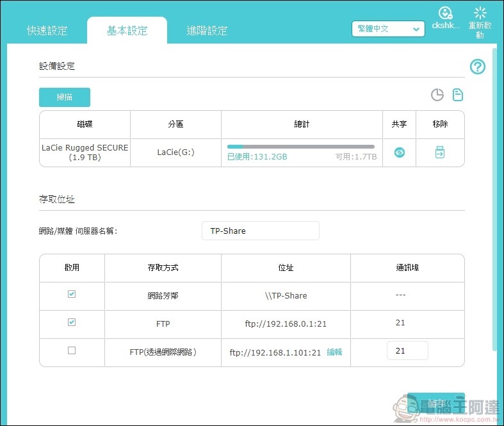Click the pie chart usage view icon

pos(437,95)
